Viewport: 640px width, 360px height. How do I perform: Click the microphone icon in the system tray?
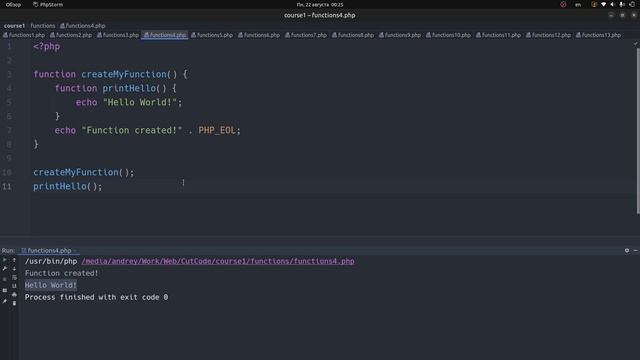[x=622, y=4]
